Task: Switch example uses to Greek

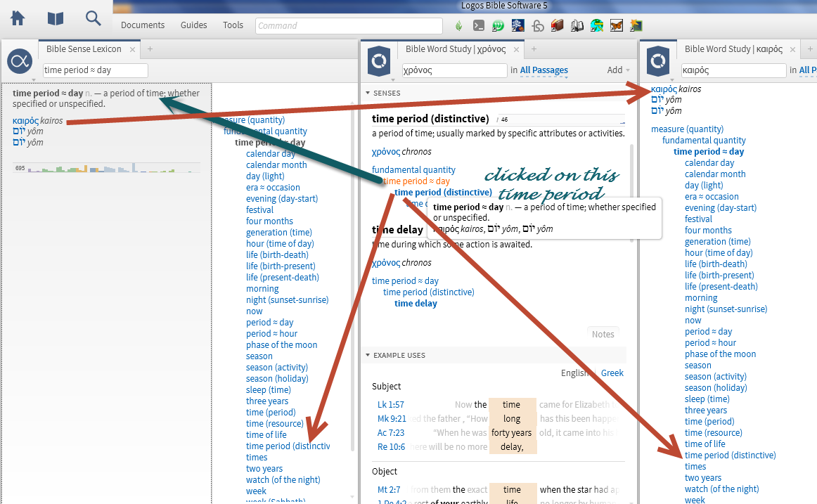Action: point(612,373)
